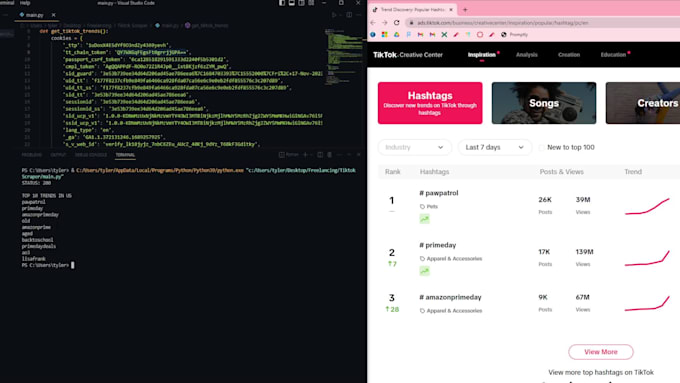Close the Trend Discovery browser tab
Viewport: 680px width, 383px height.
[451, 10]
